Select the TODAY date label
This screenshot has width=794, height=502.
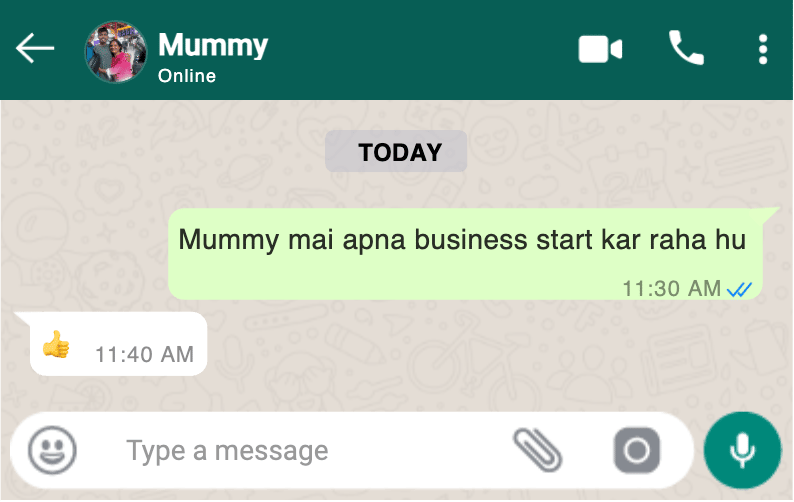point(396,151)
